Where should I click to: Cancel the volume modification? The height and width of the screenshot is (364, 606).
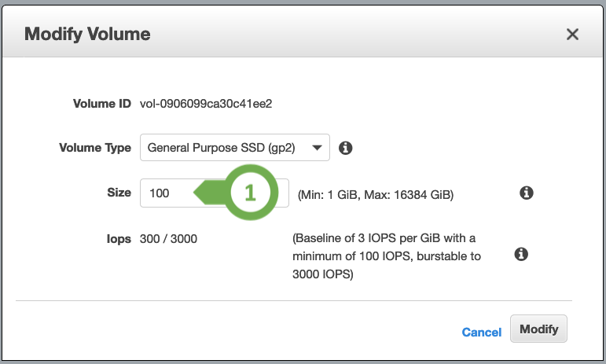482,332
